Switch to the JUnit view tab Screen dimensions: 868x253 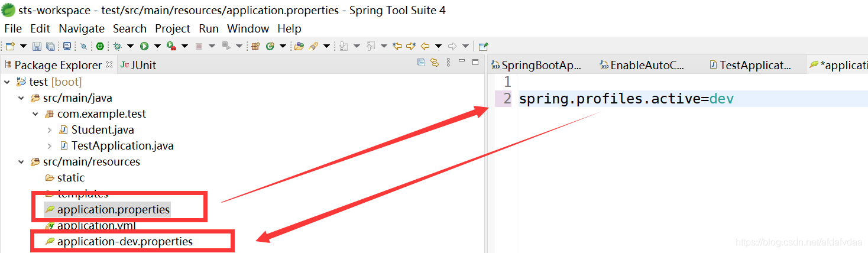[138, 65]
